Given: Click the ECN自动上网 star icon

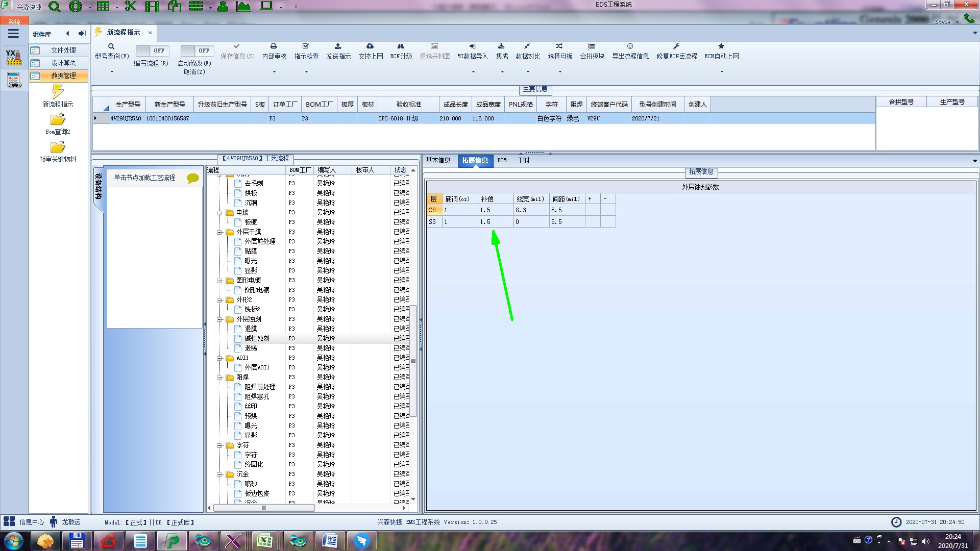Looking at the screenshot, I should coord(721,46).
